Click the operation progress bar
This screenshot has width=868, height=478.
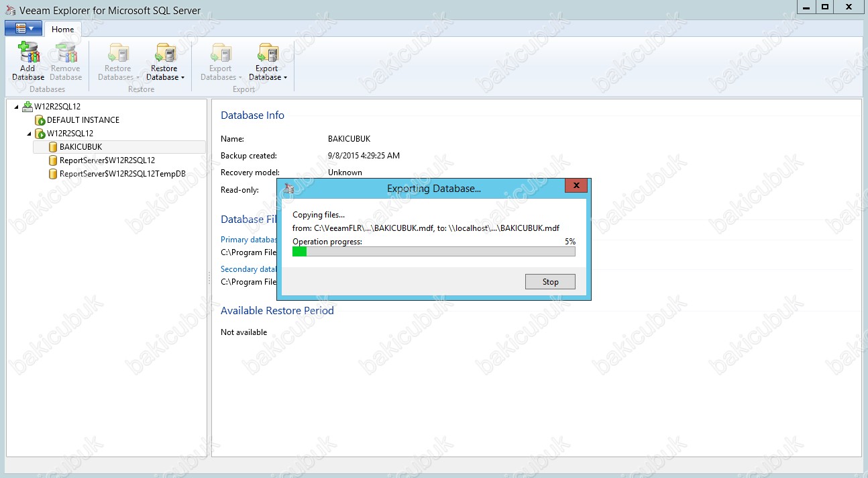pos(433,252)
